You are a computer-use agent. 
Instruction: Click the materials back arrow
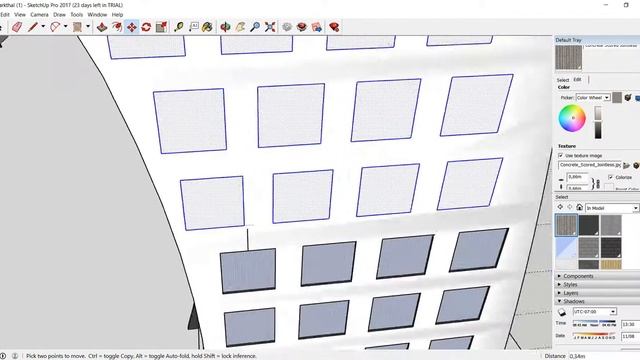click(x=560, y=207)
